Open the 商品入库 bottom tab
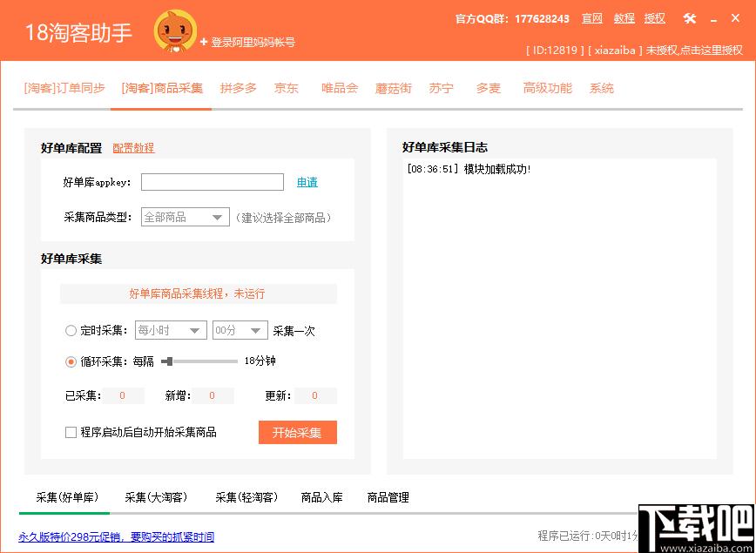Image resolution: width=756 pixels, height=553 pixels. coord(321,497)
